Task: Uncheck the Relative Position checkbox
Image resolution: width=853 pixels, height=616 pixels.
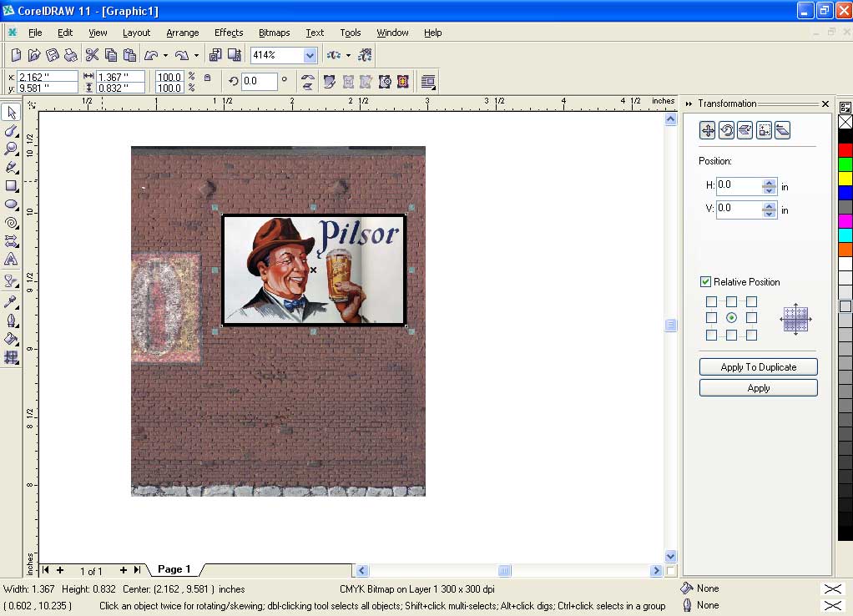Action: [x=705, y=282]
